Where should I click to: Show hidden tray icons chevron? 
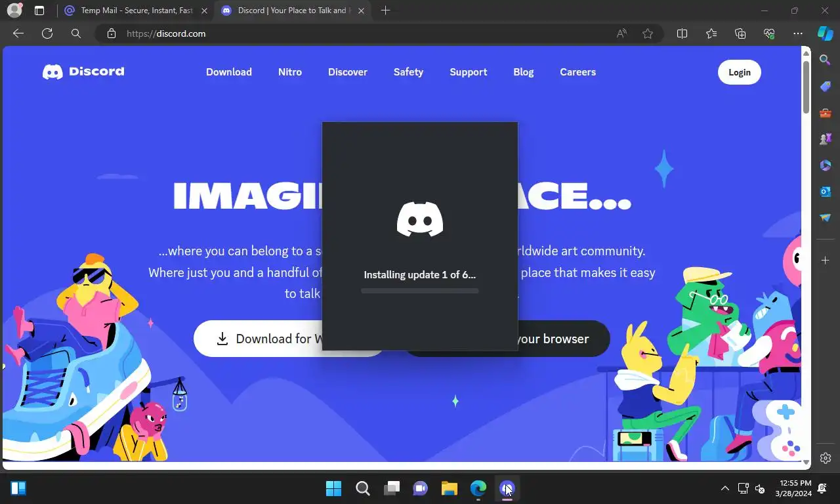coord(724,488)
